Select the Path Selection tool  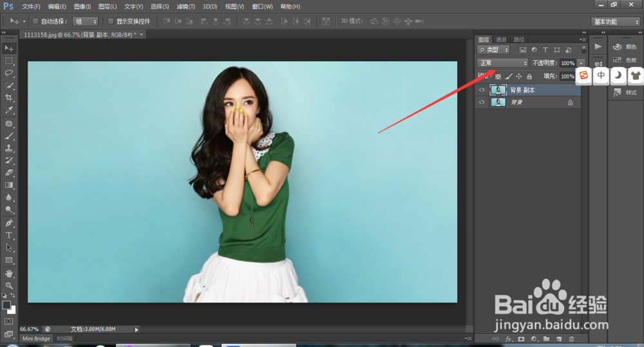point(8,248)
